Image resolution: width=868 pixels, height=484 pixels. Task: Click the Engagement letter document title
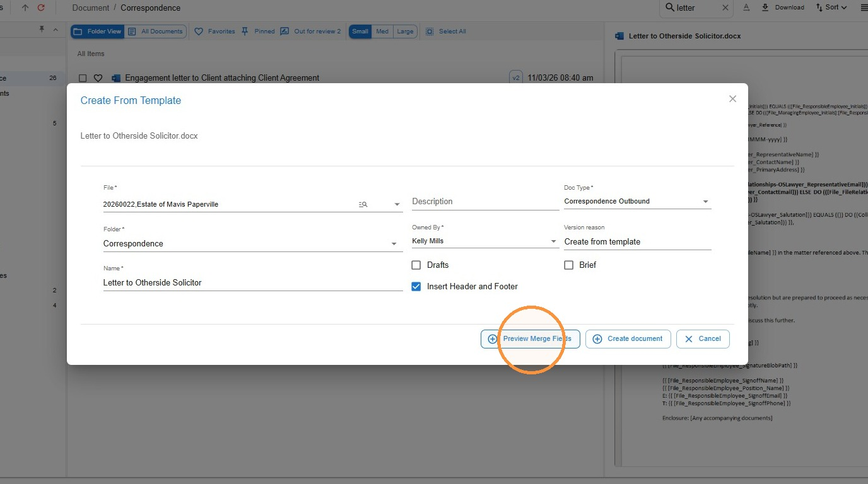coord(222,78)
